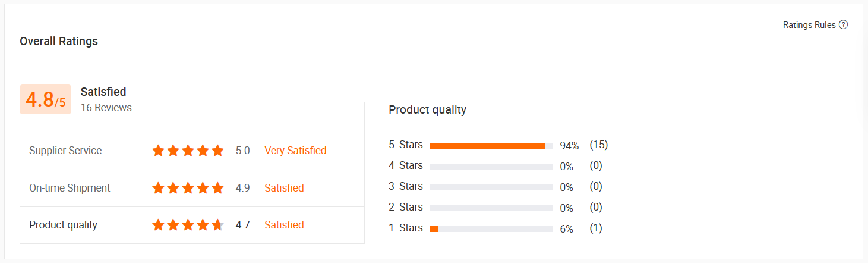Click the 1 Stars review count (1)
The height and width of the screenshot is (263, 868).
coord(595,228)
